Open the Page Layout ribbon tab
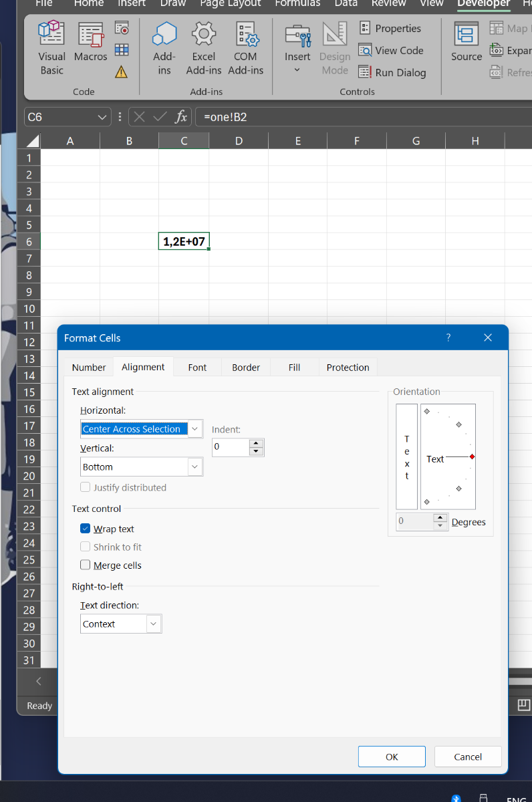 click(231, 3)
